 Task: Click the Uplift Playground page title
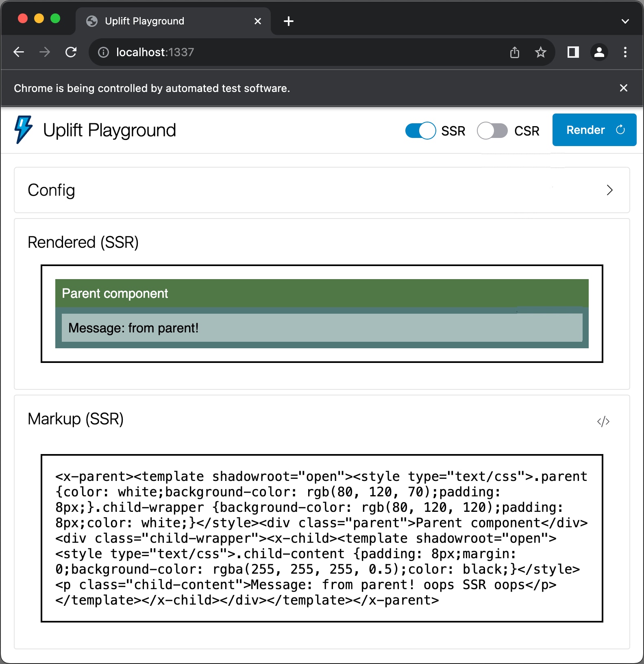[109, 130]
